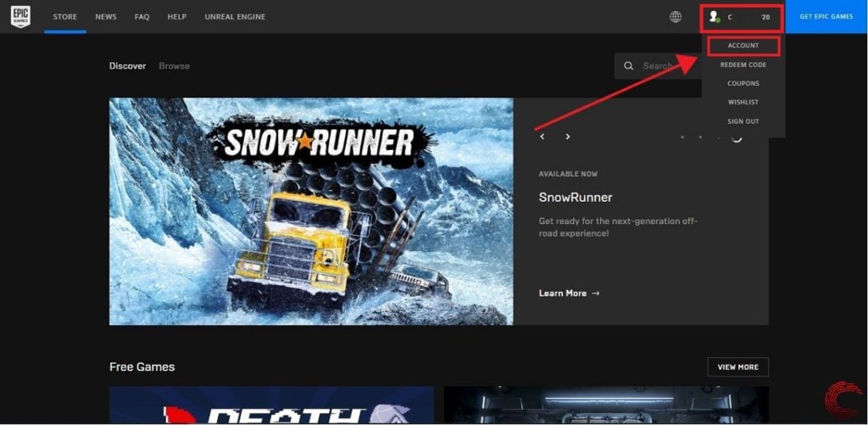Switch to the Browse view
868x425 pixels.
174,66
